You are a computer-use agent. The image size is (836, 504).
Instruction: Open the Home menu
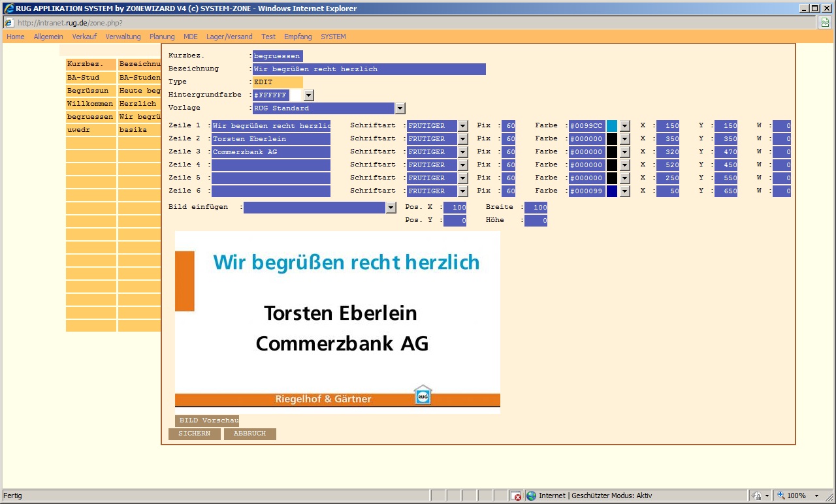point(16,37)
